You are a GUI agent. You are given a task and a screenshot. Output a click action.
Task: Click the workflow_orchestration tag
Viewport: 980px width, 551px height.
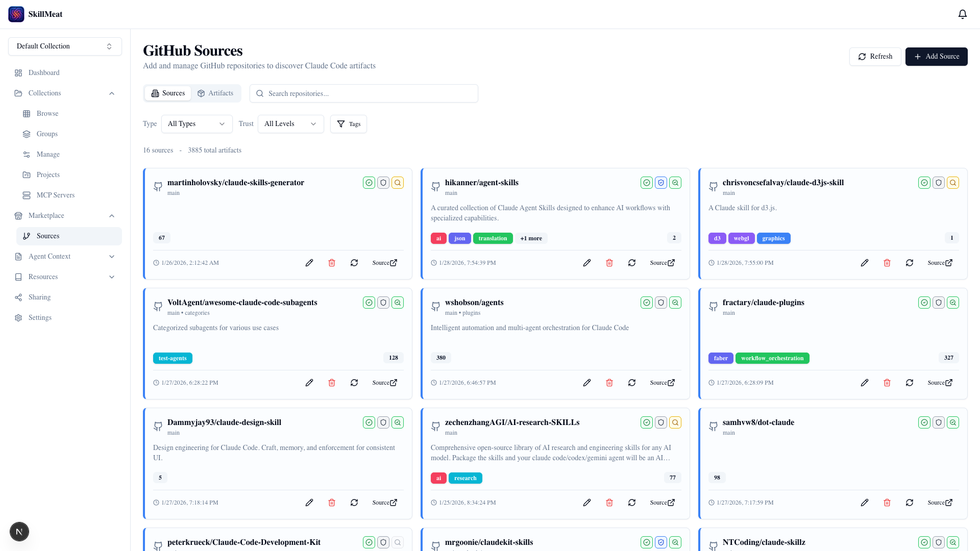coord(772,358)
